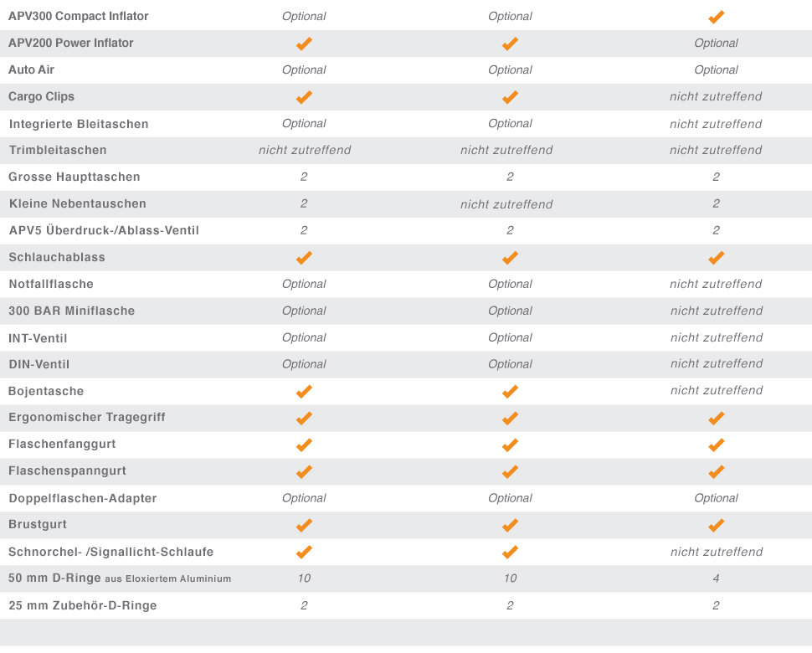Click "Optional" in the APV200 Power Inflator row
The image size is (812, 653).
[x=716, y=44]
